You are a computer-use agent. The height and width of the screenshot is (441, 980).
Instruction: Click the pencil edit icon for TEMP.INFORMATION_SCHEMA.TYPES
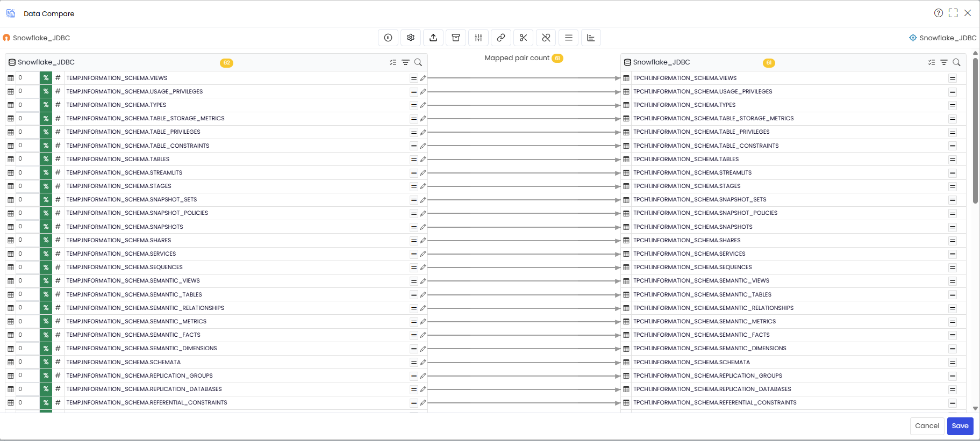tap(423, 105)
